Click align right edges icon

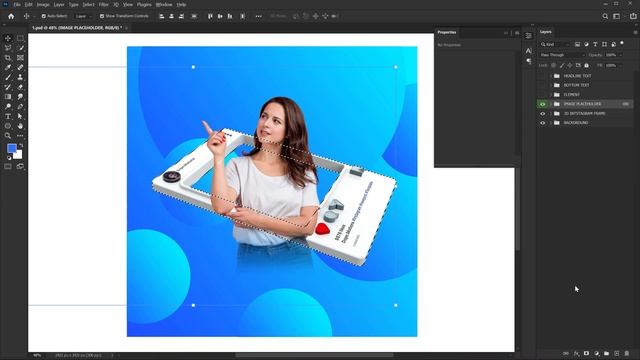[x=181, y=16]
